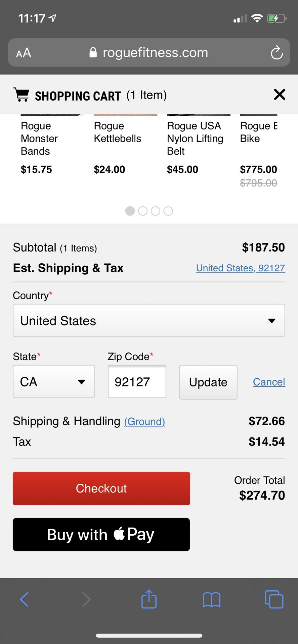Open the United States, 92127 link
The width and height of the screenshot is (298, 644).
(241, 268)
